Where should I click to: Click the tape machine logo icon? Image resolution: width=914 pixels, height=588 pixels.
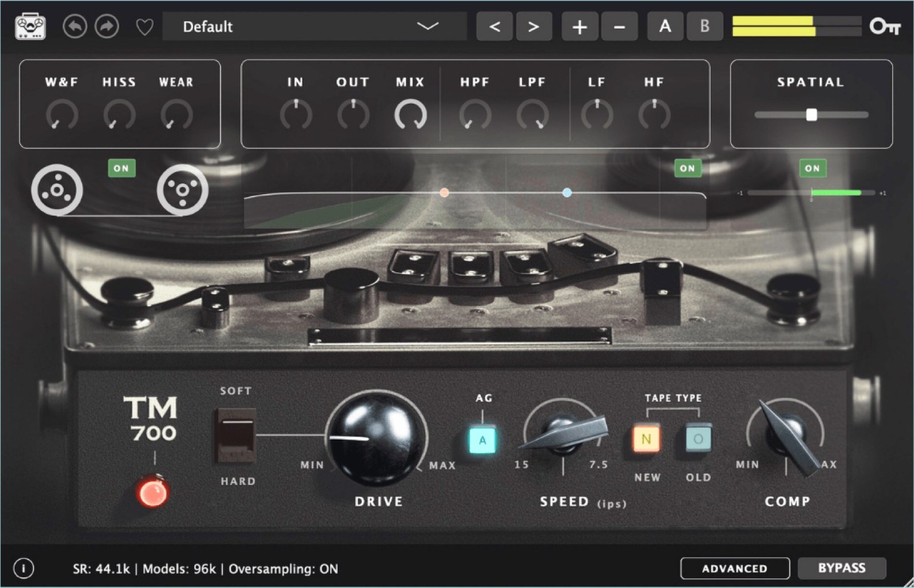click(x=30, y=27)
